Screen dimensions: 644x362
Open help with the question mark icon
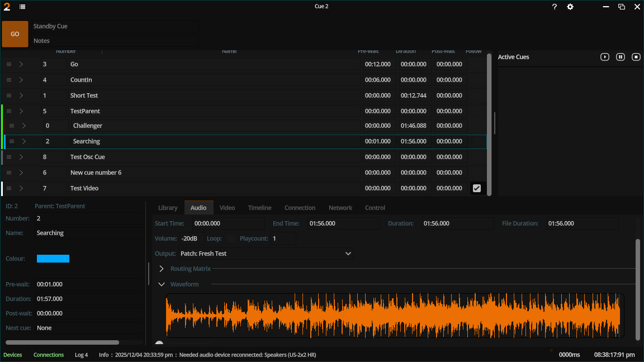[x=555, y=7]
